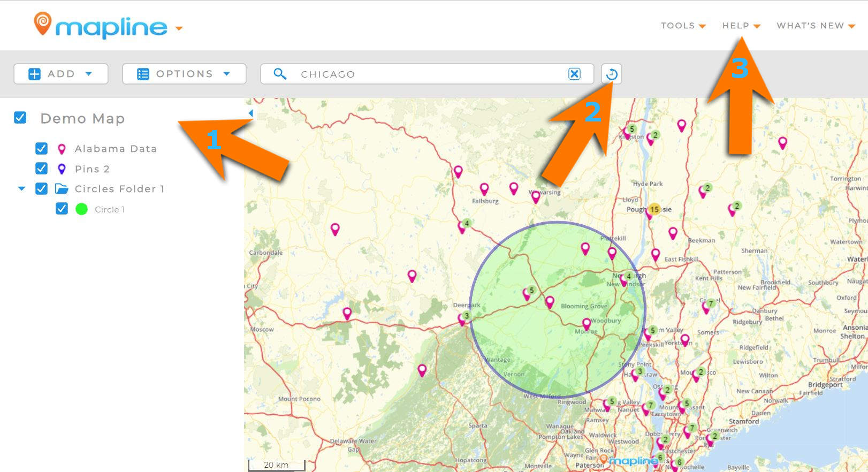868x472 pixels.
Task: Click the green color swatch for Circle 1
Action: pos(81,209)
